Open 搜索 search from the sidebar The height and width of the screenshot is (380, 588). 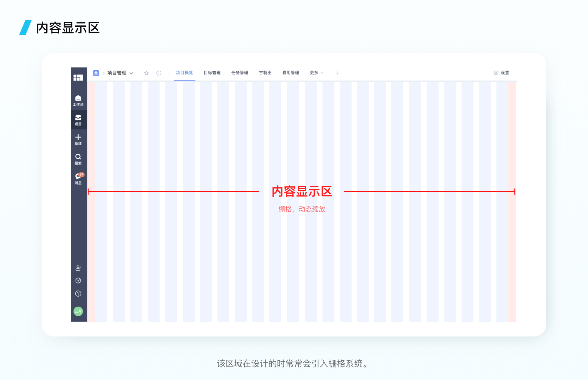tap(78, 159)
